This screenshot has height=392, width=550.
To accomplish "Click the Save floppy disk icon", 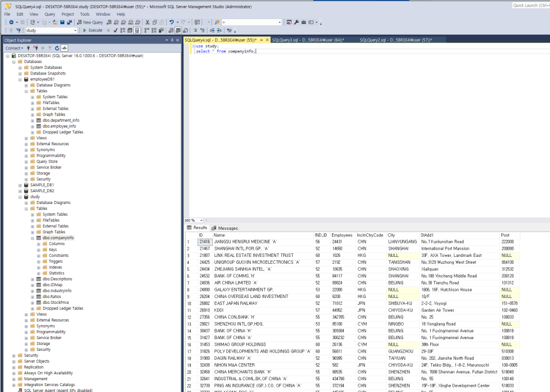I will click(62, 22).
